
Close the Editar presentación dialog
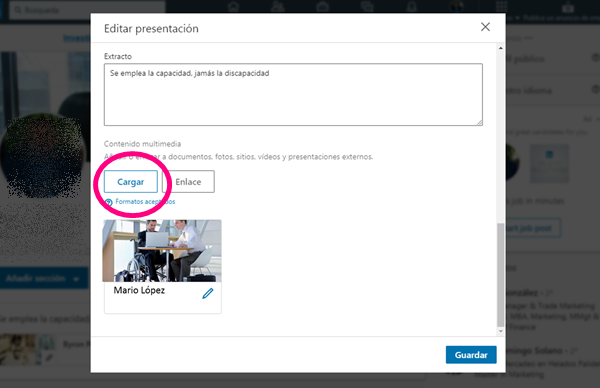click(x=485, y=27)
